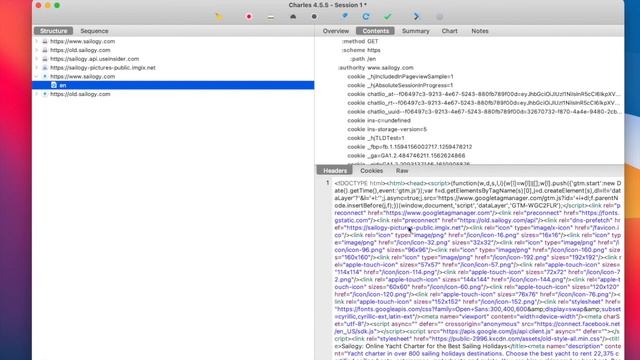Screen dimensions: 640x360
Task: Click the document icon of the en request
Action: pyautogui.click(x=53, y=85)
